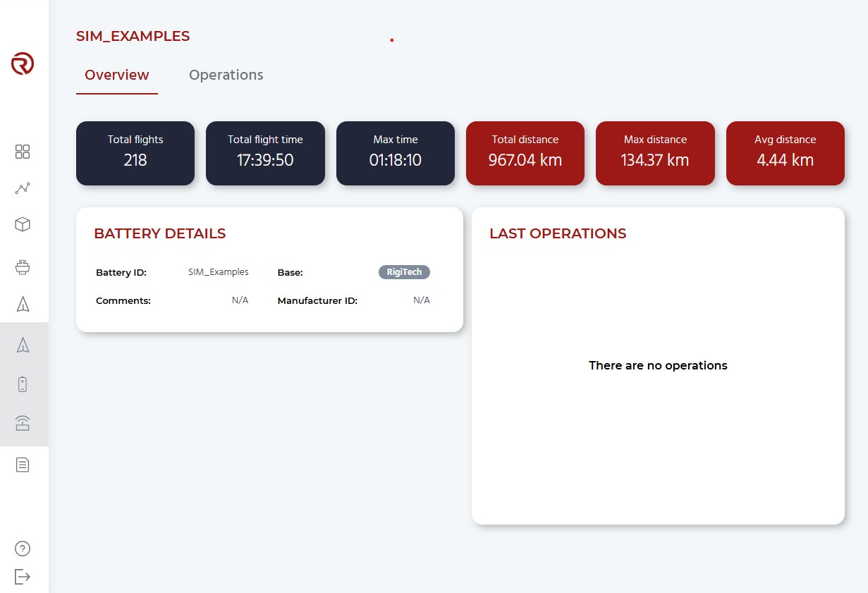Open the analytics line-graph icon in the sidebar
868x593 pixels.
pyautogui.click(x=23, y=188)
